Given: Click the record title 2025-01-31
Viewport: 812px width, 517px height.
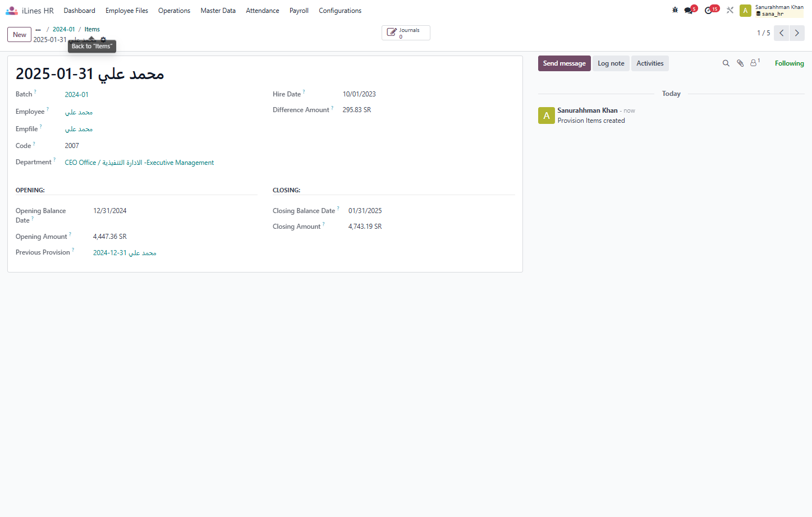Looking at the screenshot, I should [x=90, y=74].
